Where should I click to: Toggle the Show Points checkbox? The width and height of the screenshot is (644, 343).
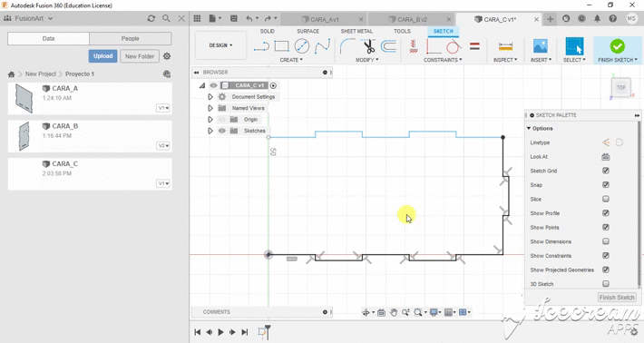(605, 227)
